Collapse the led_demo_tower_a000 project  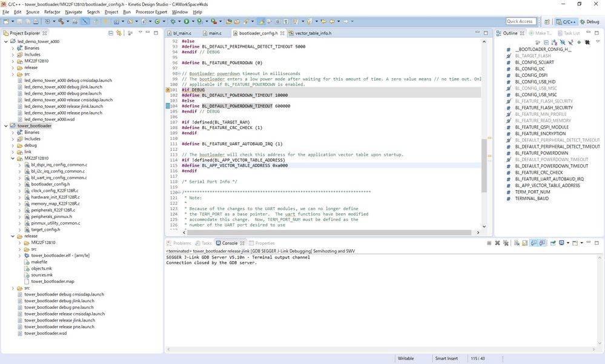[6, 41]
